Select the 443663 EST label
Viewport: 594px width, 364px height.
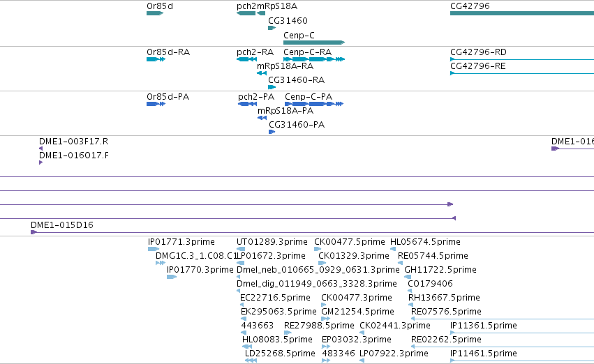pyautogui.click(x=258, y=326)
